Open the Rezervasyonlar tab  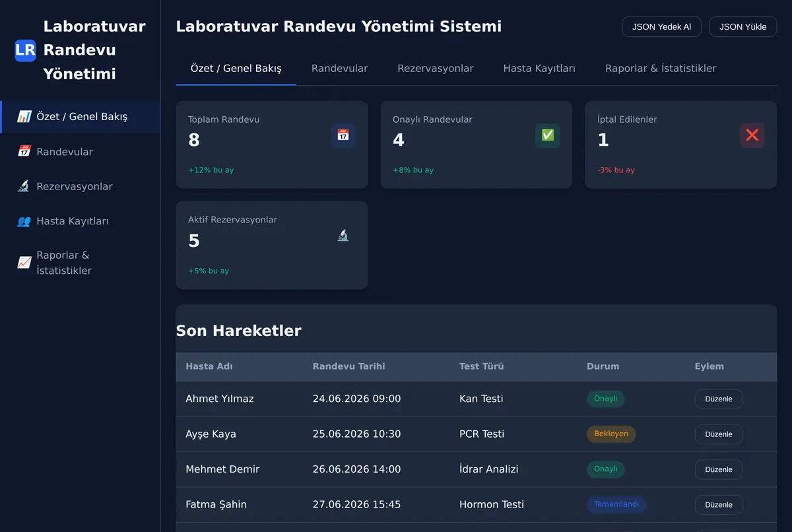[x=436, y=69]
